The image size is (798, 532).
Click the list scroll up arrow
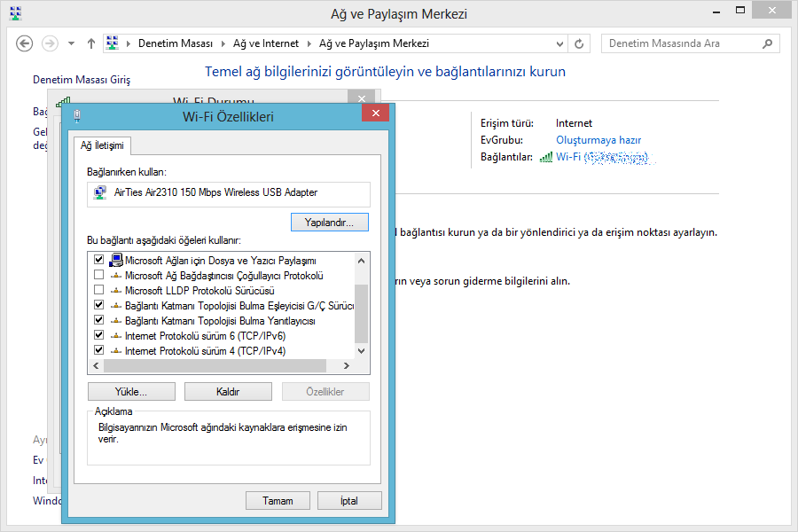pyautogui.click(x=362, y=261)
